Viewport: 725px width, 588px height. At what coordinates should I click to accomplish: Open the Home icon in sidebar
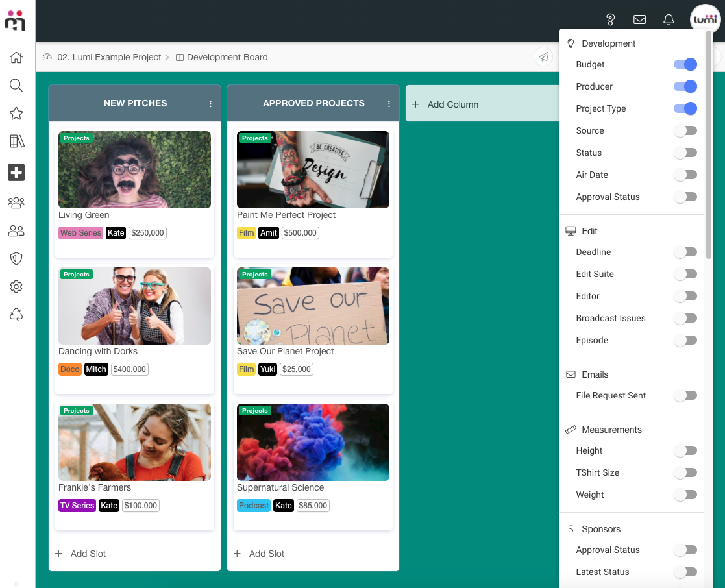click(x=16, y=58)
